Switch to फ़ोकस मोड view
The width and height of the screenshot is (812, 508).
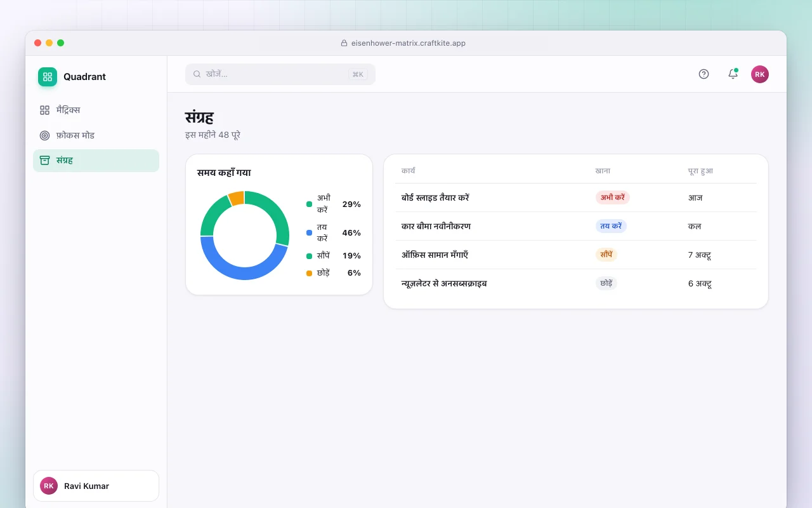[x=96, y=135]
